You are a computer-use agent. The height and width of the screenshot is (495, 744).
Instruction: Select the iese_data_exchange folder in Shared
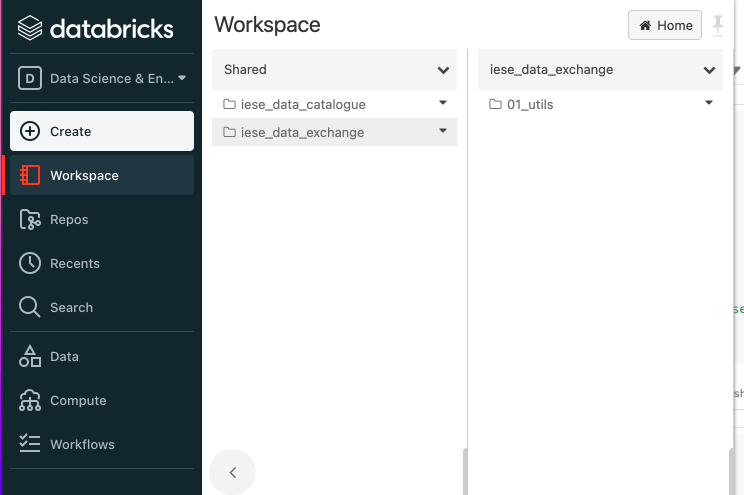coord(302,132)
